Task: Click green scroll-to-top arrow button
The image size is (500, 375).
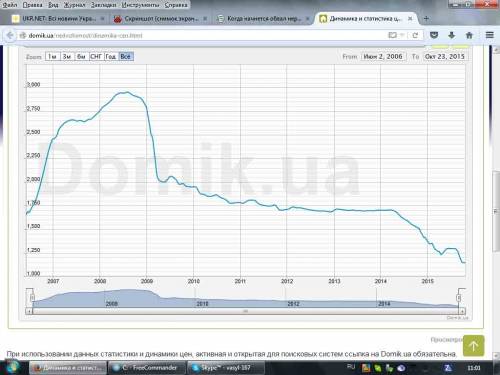Action: click(x=473, y=346)
